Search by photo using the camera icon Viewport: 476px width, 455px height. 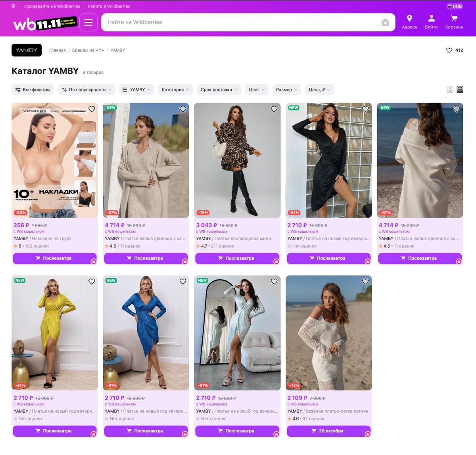coord(385,23)
